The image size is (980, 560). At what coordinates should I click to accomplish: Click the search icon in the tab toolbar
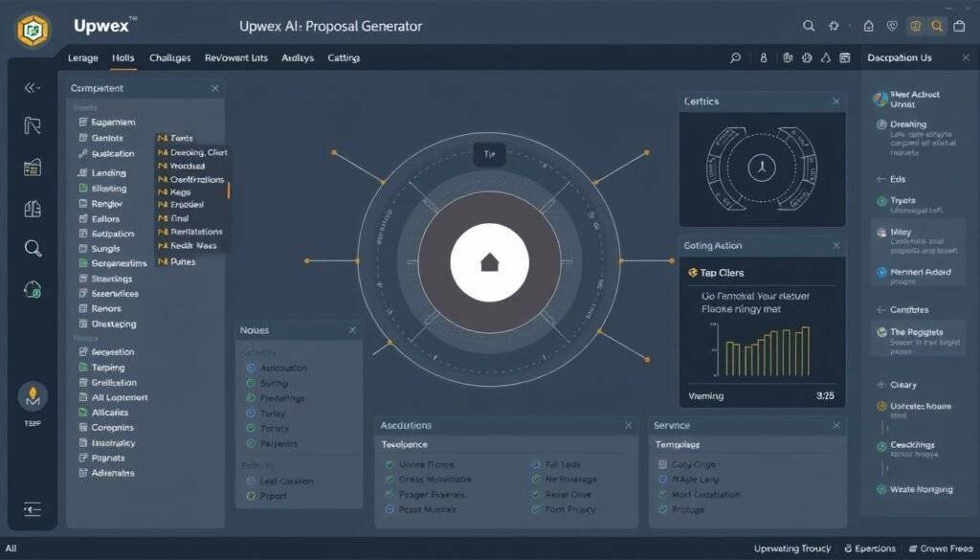tap(736, 57)
